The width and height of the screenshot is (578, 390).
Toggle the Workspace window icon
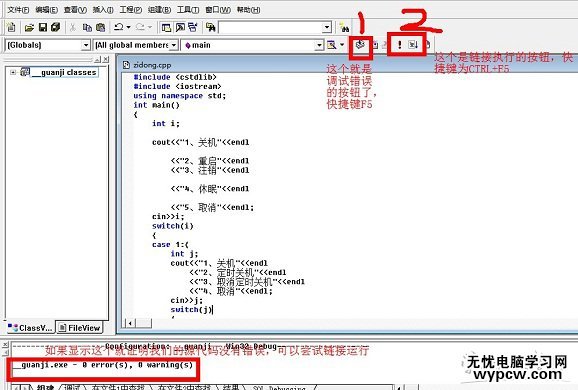pos(166,27)
